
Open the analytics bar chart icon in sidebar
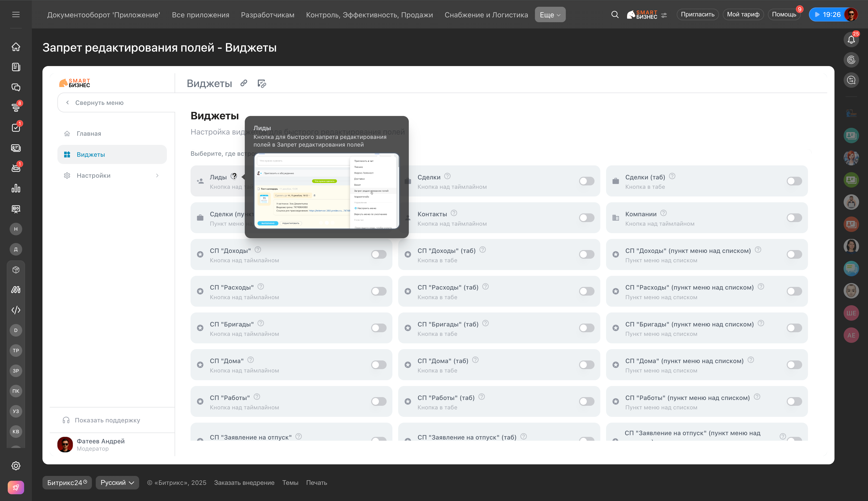(16, 189)
